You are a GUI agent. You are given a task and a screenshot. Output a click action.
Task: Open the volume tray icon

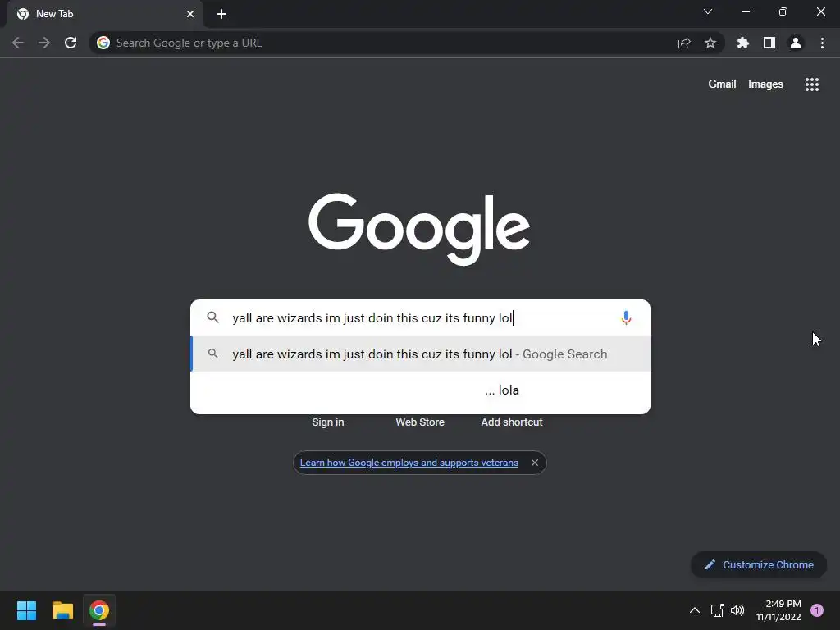pos(737,610)
